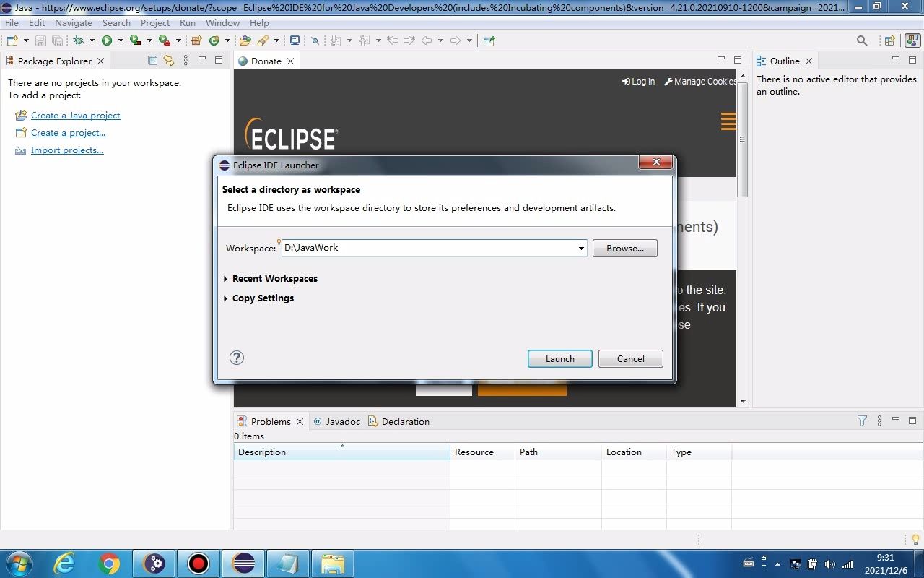This screenshot has height=578, width=924.
Task: Click the Open Type toolbar icon
Action: pyautogui.click(x=245, y=40)
